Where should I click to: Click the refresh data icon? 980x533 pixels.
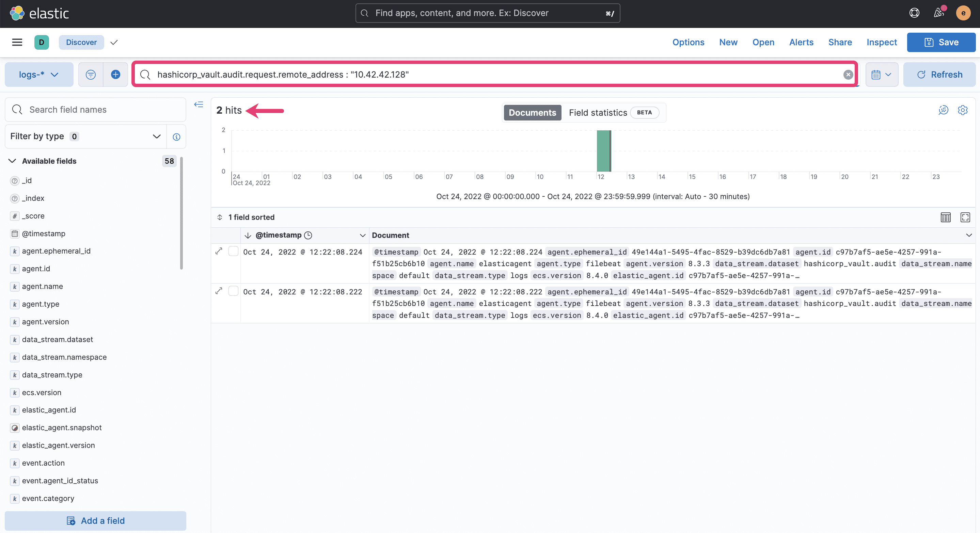920,74
